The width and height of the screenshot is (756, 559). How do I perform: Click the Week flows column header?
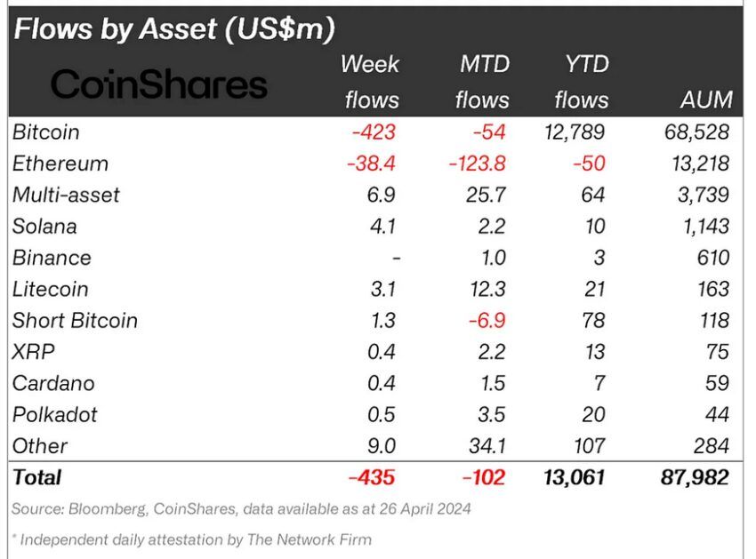pos(370,82)
